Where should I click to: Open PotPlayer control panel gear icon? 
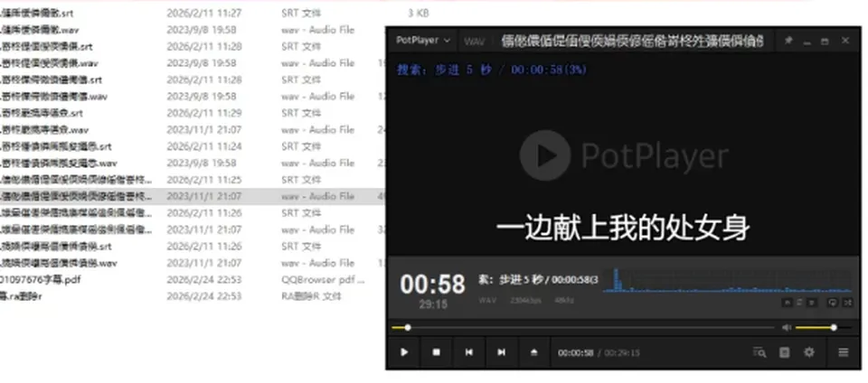tap(809, 352)
